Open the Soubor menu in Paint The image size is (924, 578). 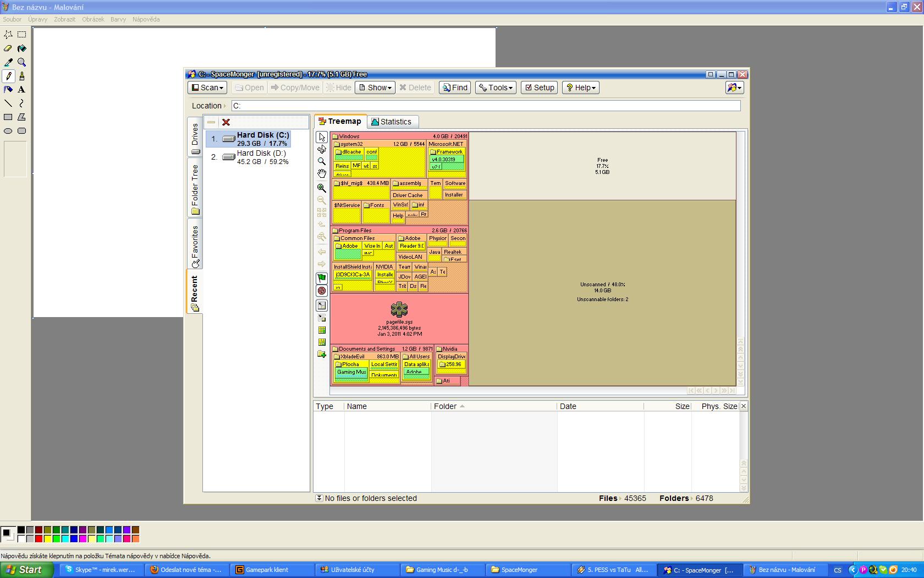coord(12,19)
